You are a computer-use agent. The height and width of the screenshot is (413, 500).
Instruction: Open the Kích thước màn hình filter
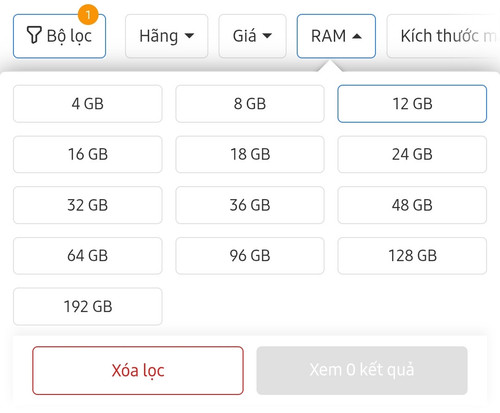[x=443, y=36]
